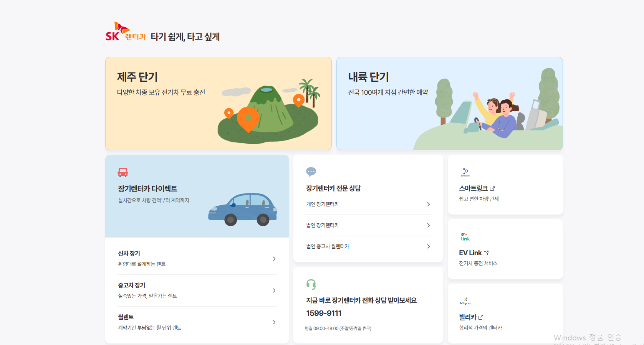Viewport: 644px width, 345px height.
Task: Select the 월렌트 menu item
Action: [x=197, y=322]
